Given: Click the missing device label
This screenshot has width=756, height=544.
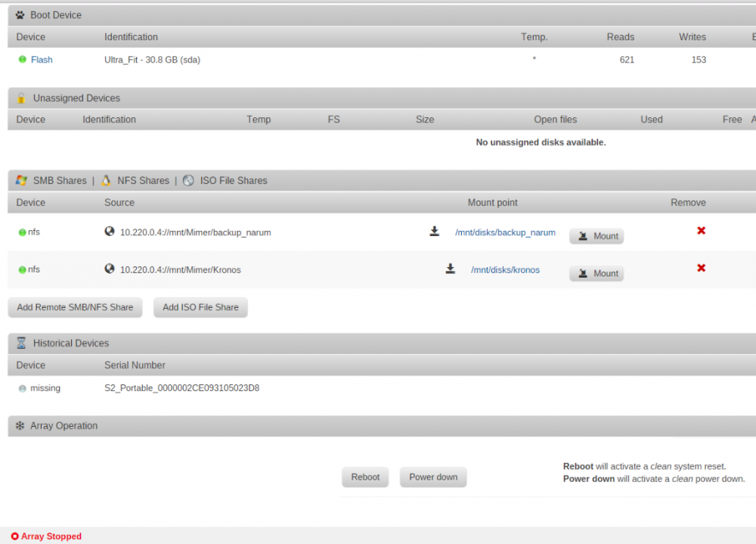Looking at the screenshot, I should click(45, 388).
